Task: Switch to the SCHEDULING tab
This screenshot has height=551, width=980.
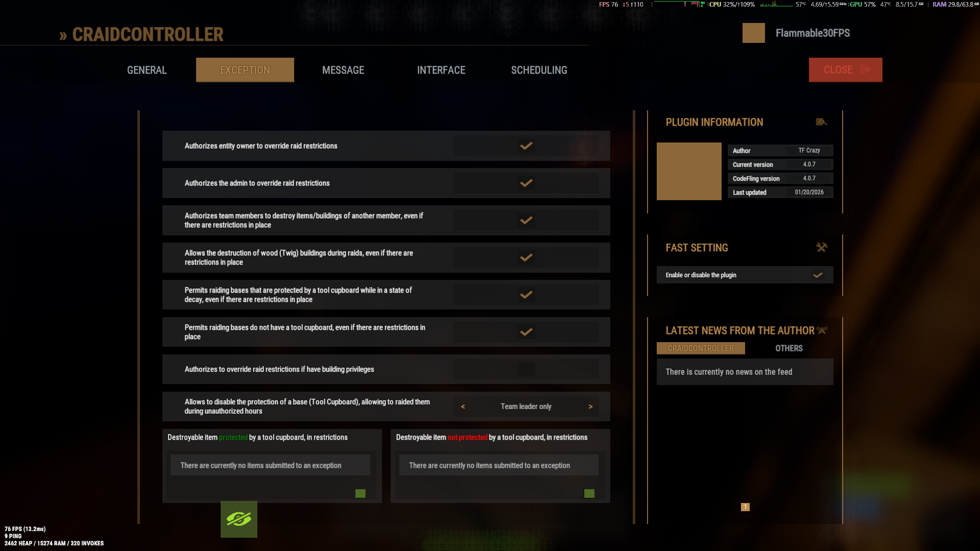Action: point(539,70)
